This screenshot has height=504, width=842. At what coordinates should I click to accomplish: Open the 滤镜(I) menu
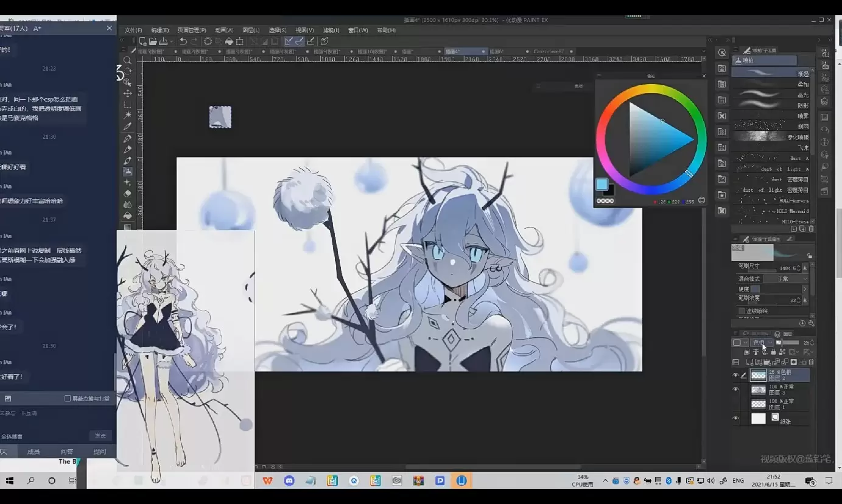click(331, 30)
